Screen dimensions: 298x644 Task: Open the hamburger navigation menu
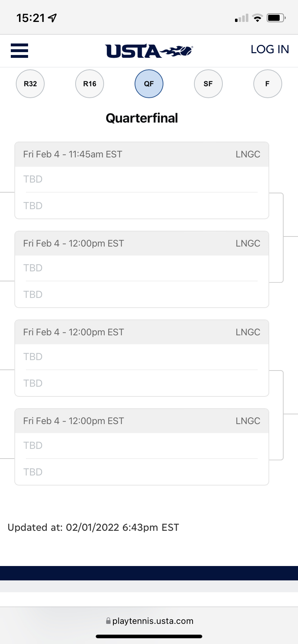point(19,51)
